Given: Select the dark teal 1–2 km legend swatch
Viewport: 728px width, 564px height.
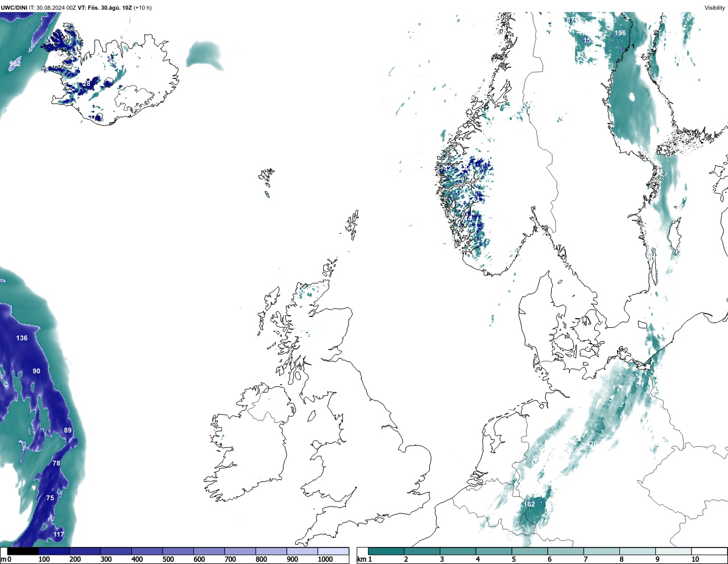Looking at the screenshot, I should coord(386,551).
